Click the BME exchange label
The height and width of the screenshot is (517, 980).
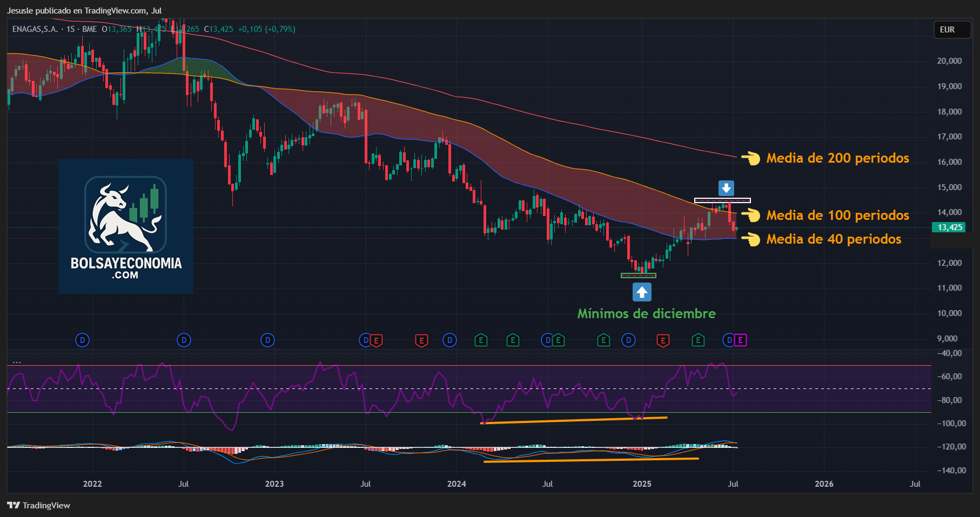point(90,29)
